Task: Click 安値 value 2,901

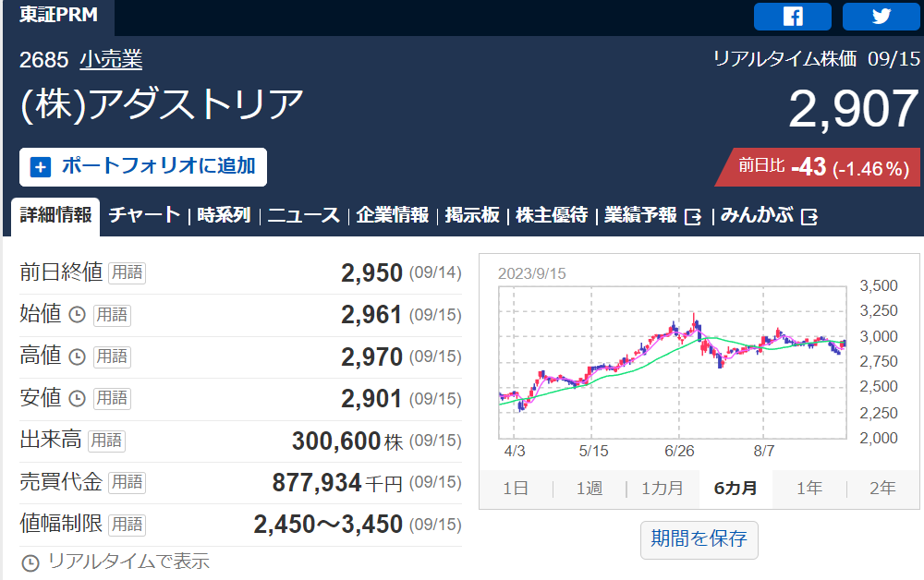Action: pyautogui.click(x=371, y=399)
